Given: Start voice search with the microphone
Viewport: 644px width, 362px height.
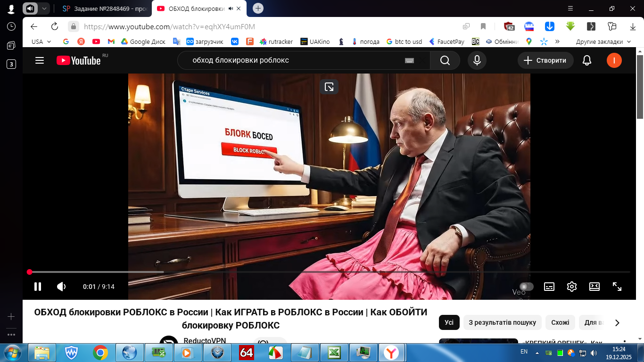Looking at the screenshot, I should (x=477, y=60).
